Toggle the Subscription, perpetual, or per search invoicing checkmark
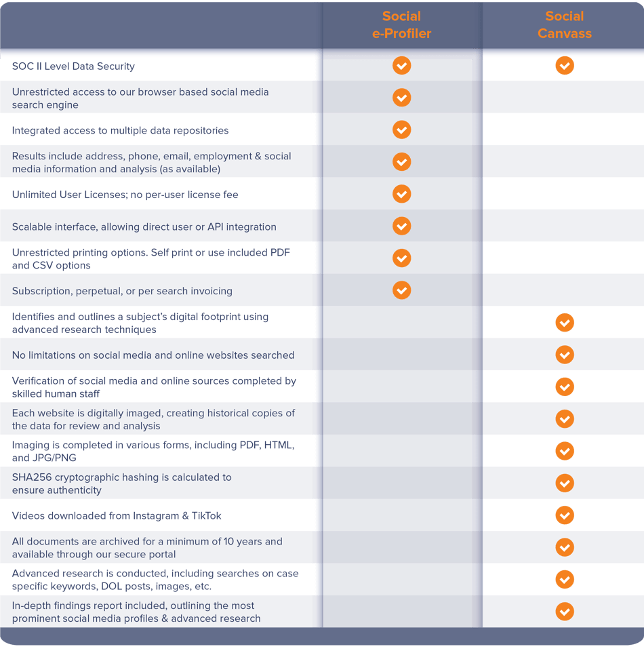Image resolution: width=644 pixels, height=653 pixels. pos(401,290)
